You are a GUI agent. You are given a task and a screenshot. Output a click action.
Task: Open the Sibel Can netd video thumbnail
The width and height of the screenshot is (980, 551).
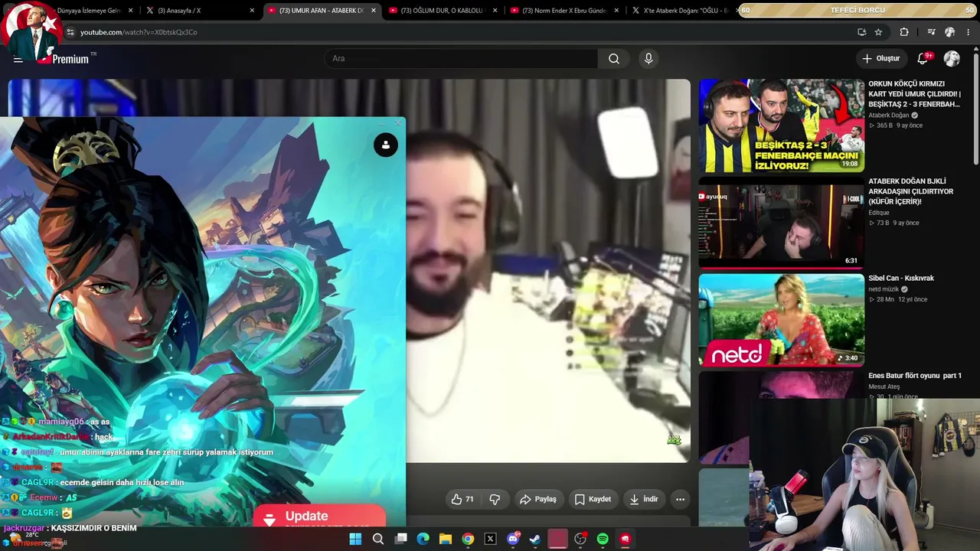tap(782, 320)
